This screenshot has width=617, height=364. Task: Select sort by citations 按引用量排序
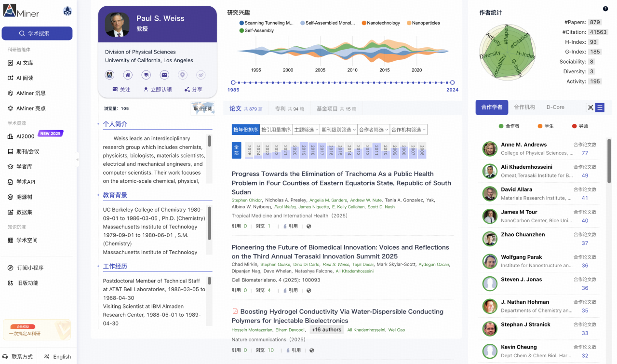pos(276,130)
